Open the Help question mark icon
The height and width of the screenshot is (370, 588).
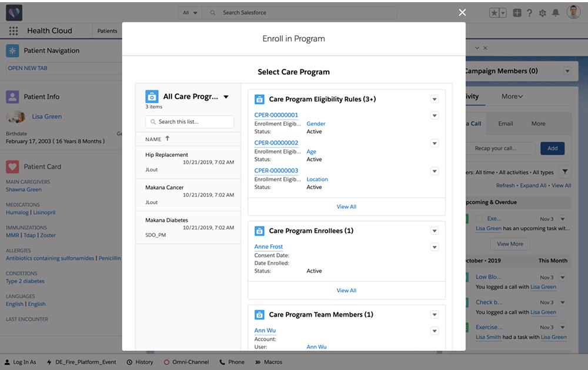coord(530,13)
